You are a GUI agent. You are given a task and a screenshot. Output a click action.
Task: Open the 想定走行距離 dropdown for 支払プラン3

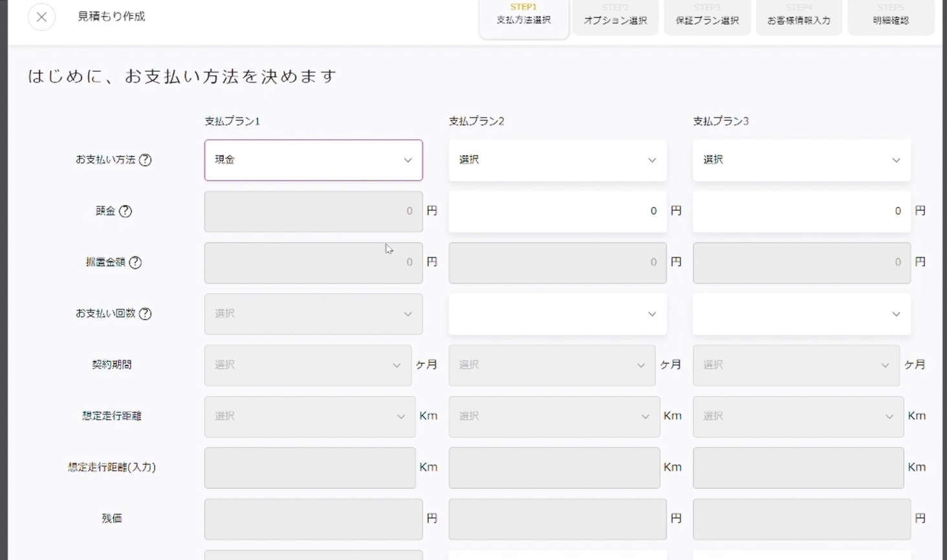[x=798, y=416]
